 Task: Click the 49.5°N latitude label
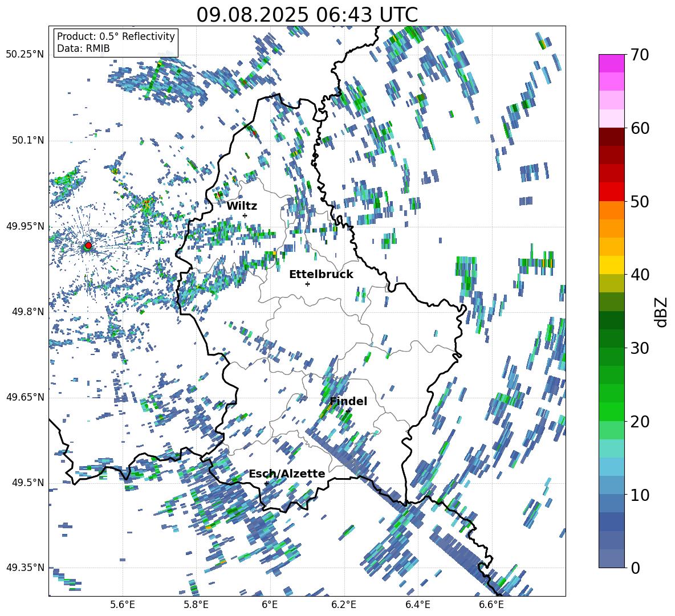27,482
